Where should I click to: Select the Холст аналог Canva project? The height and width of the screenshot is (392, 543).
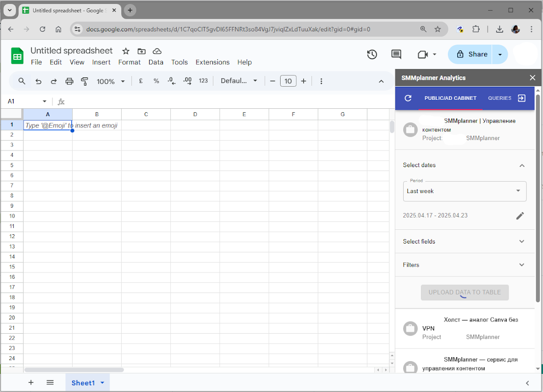465,328
